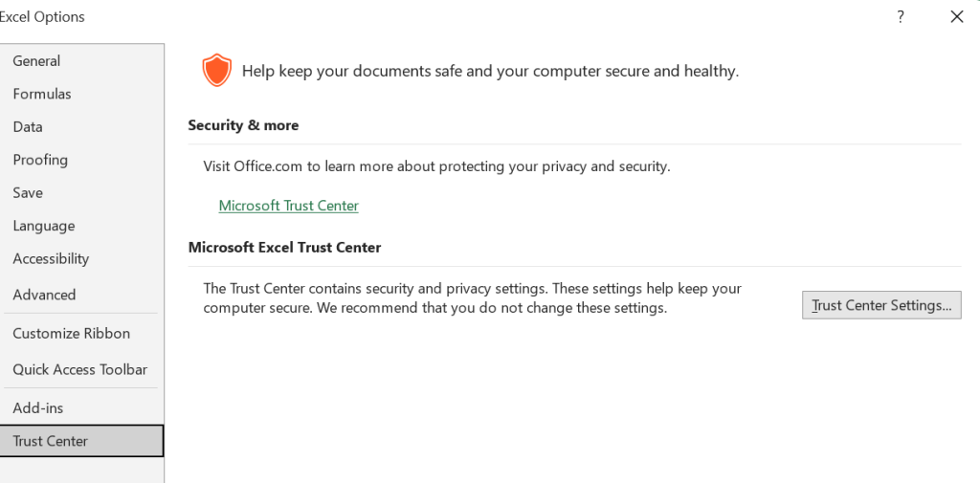Select Quick Access Toolbar category

pos(80,369)
